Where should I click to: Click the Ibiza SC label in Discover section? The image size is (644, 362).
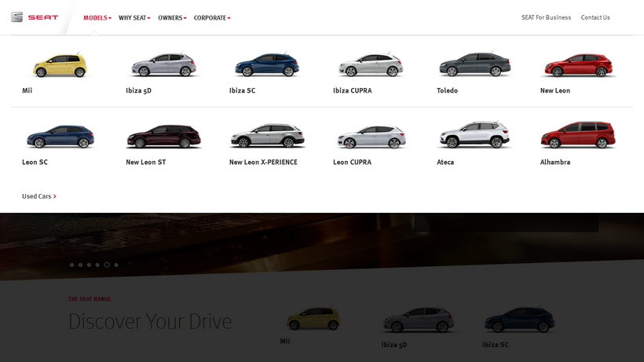coord(496,345)
